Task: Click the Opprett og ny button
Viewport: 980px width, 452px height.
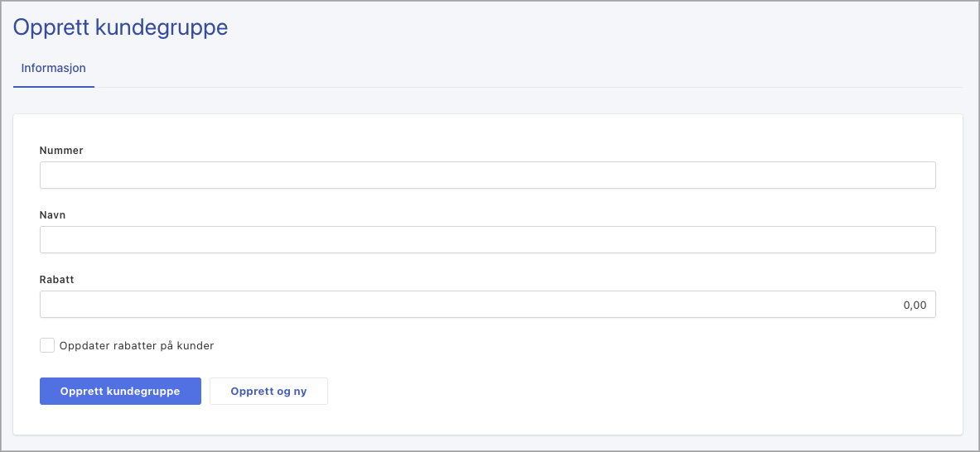Action: point(268,392)
